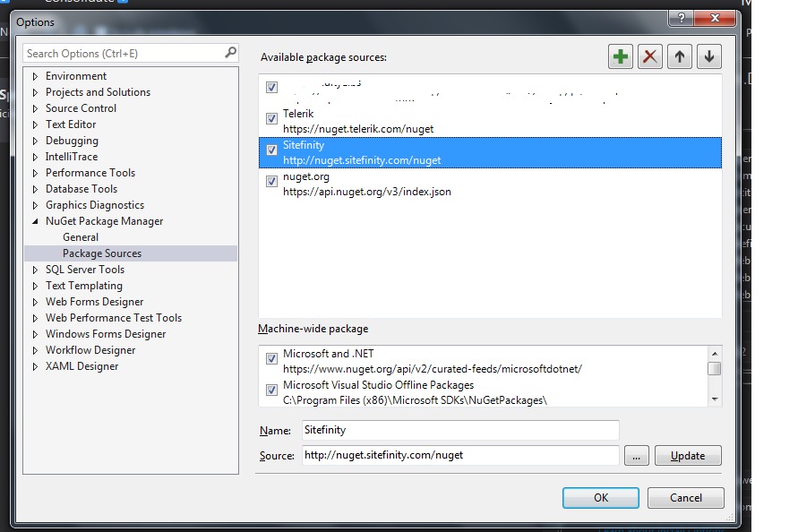
Task: Select the Package Sources tree item
Action: 102,253
